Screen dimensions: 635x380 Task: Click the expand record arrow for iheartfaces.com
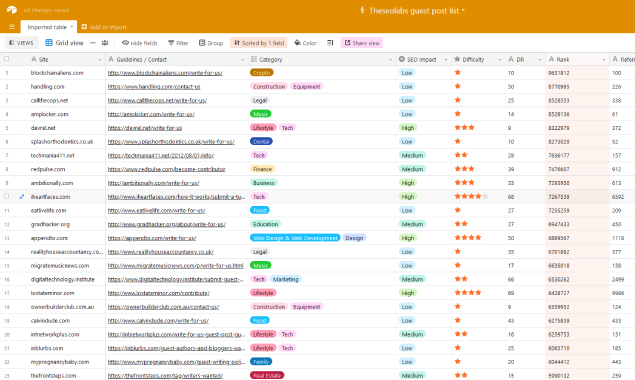[x=22, y=196]
